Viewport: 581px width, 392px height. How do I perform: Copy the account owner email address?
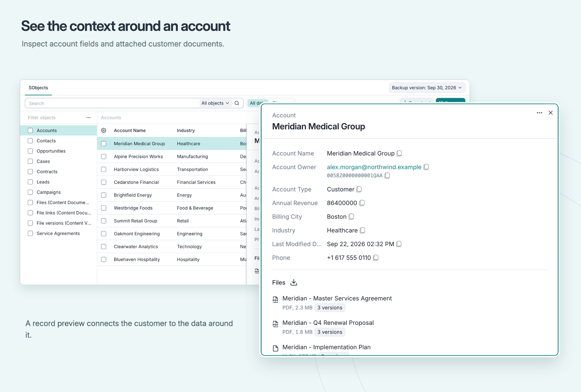tap(426, 167)
